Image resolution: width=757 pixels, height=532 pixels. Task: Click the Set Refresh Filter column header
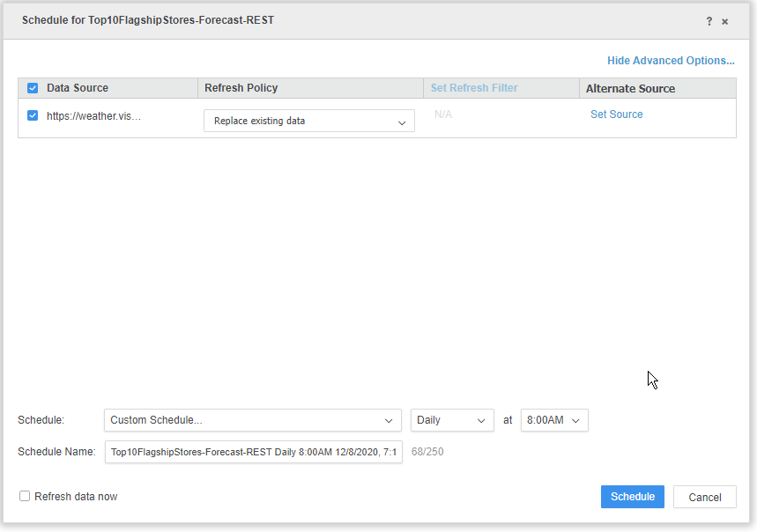(474, 88)
